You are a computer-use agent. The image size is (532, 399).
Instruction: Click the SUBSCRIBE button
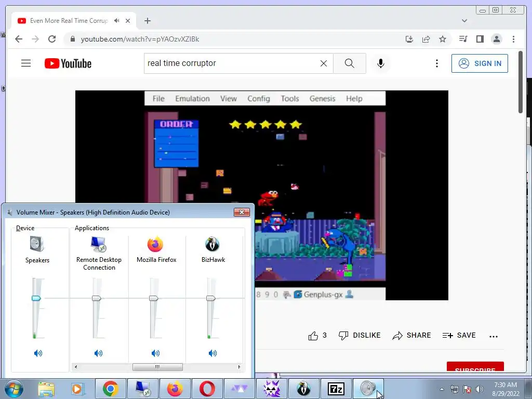tap(475, 367)
